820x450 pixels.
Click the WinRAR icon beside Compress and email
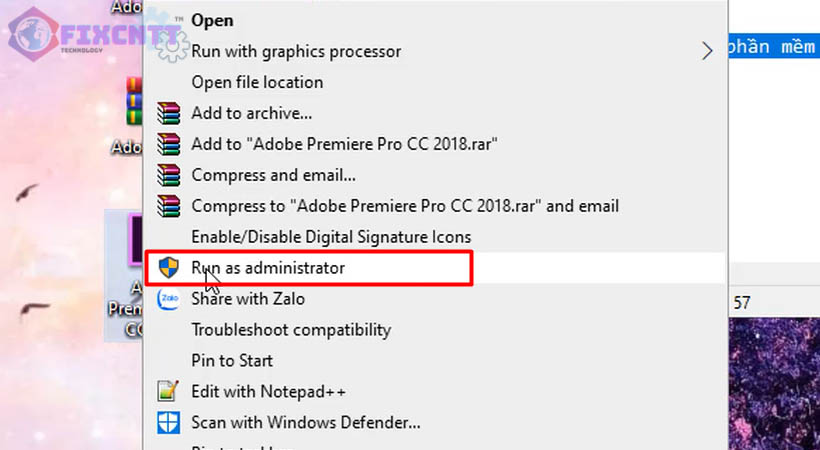pos(168,175)
